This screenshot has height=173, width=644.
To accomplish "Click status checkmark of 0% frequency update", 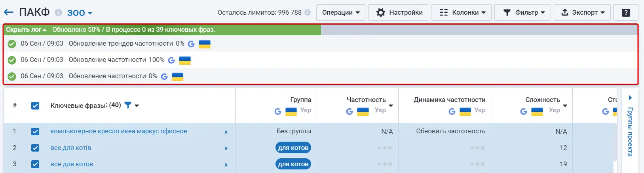I will click(12, 77).
